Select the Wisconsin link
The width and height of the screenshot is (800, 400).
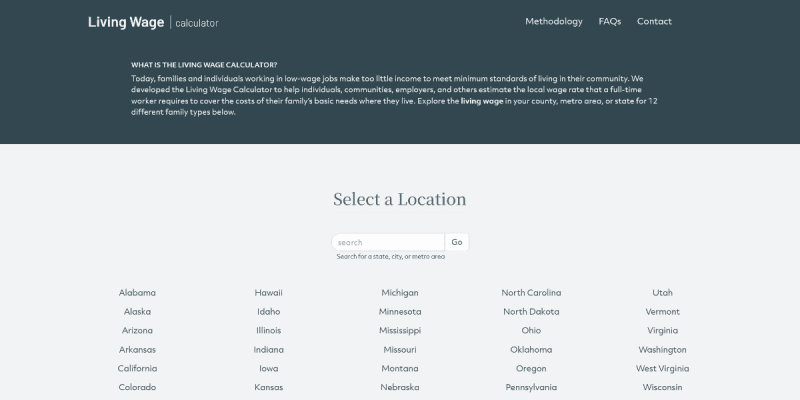coord(662,388)
